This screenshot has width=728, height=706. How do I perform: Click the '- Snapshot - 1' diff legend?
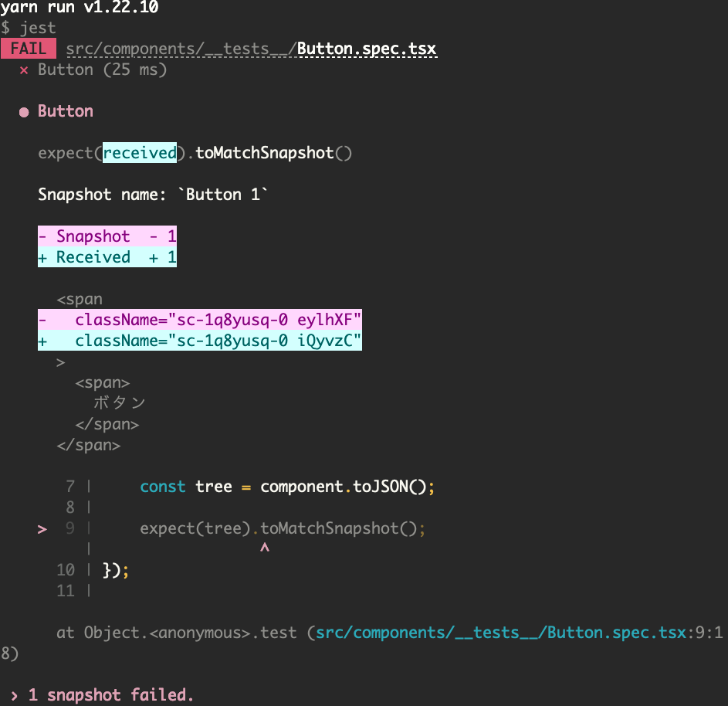click(107, 236)
